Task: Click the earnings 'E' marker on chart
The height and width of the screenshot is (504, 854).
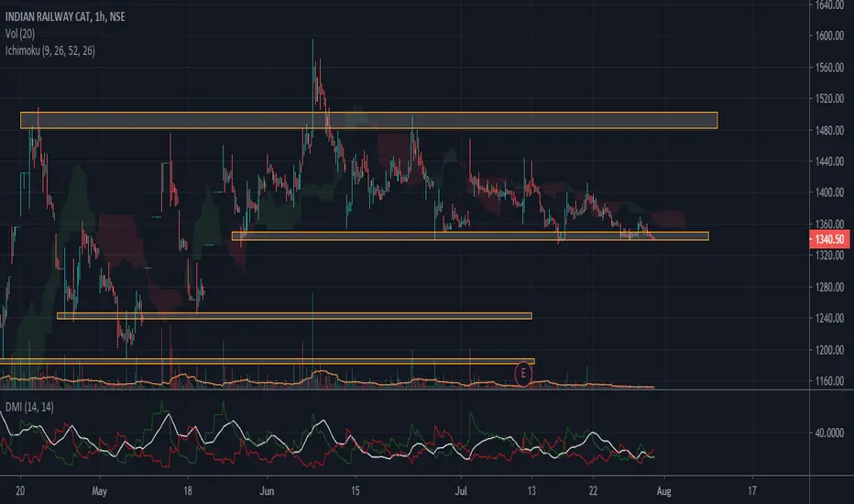Action: pyautogui.click(x=523, y=374)
